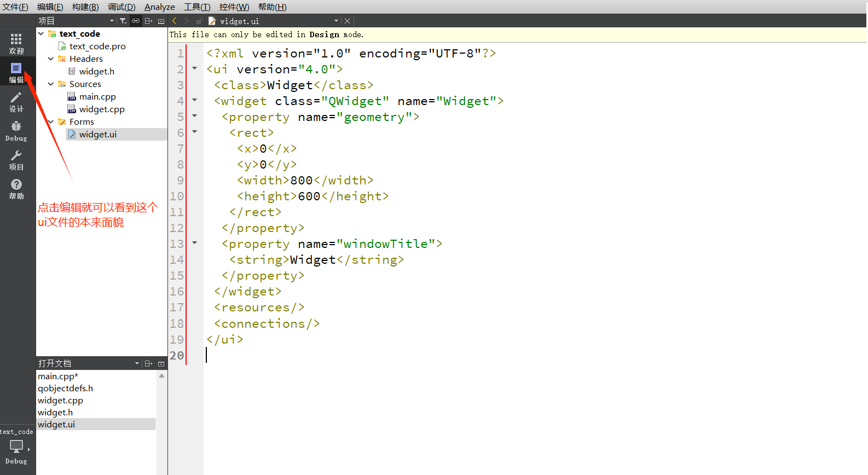
Task: Switch to 设计 (Design) mode
Action: pyautogui.click(x=16, y=101)
